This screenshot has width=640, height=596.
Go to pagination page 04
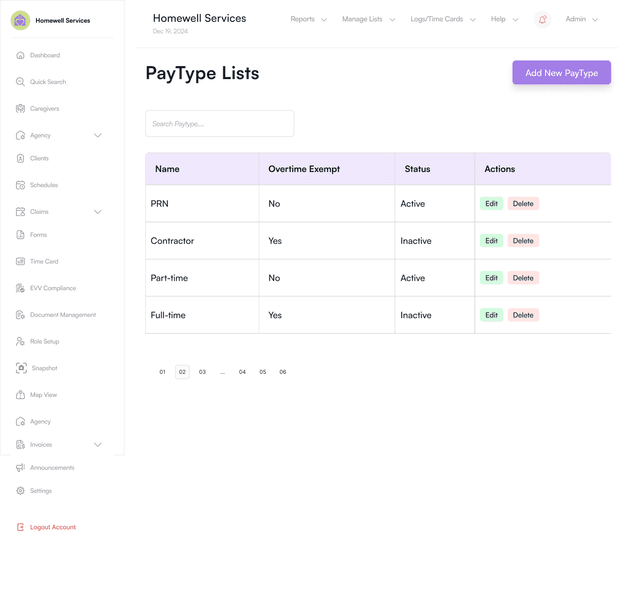click(x=242, y=372)
